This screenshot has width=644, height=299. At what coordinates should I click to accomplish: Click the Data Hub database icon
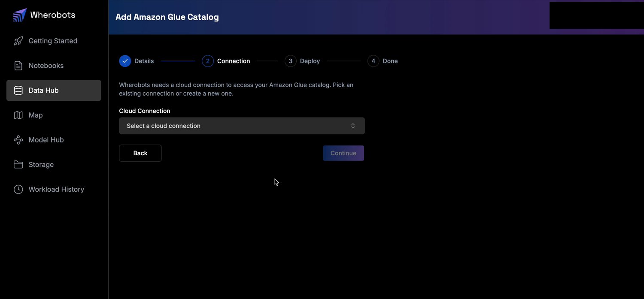click(18, 91)
